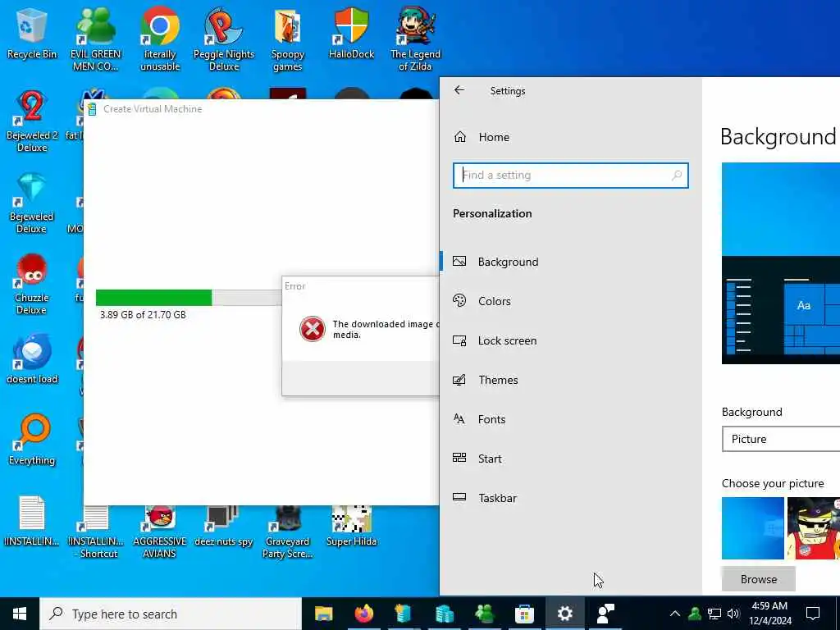
Task: Click green men icon on taskbar
Action: (484, 614)
